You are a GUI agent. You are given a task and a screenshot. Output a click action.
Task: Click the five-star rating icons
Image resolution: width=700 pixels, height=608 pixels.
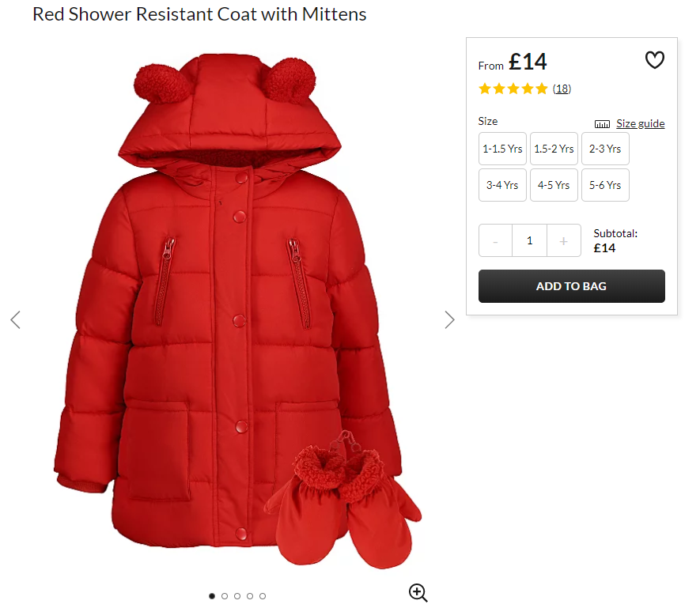pyautogui.click(x=513, y=89)
